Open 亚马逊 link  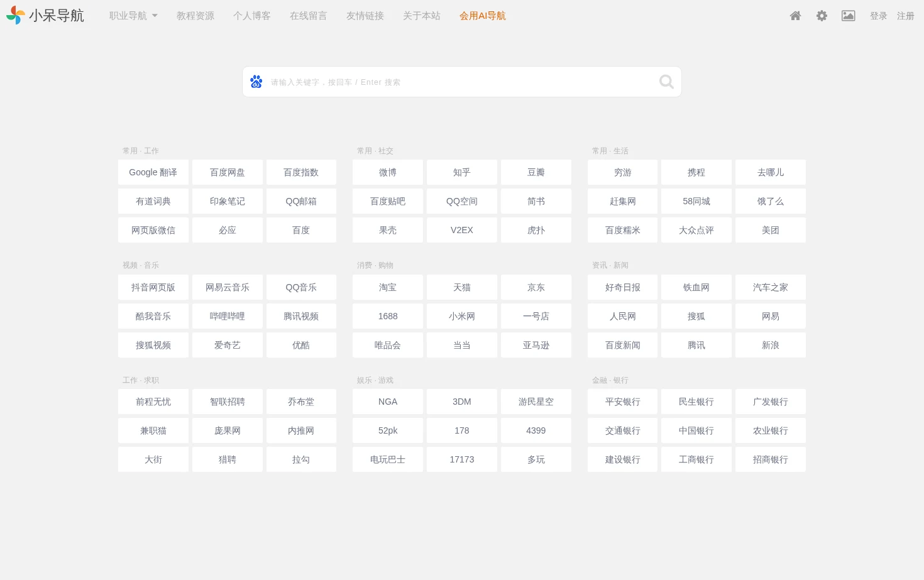coord(536,345)
